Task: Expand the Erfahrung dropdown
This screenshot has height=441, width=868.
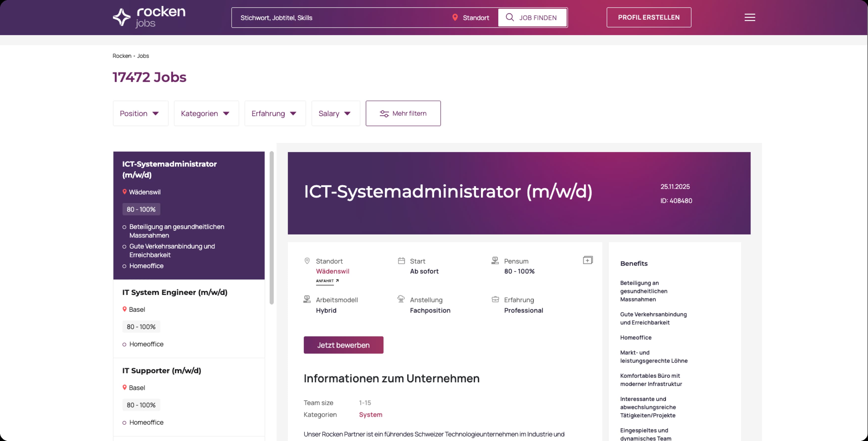Action: pos(275,113)
